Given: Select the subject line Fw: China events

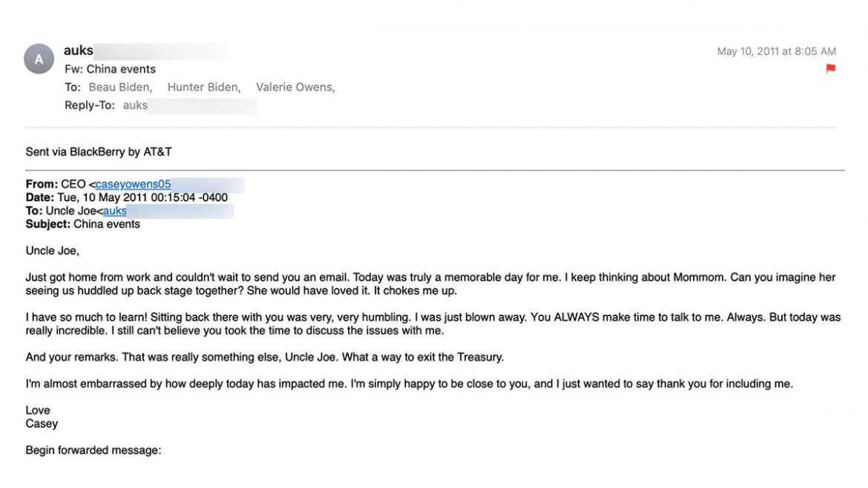Looking at the screenshot, I should click(x=110, y=69).
